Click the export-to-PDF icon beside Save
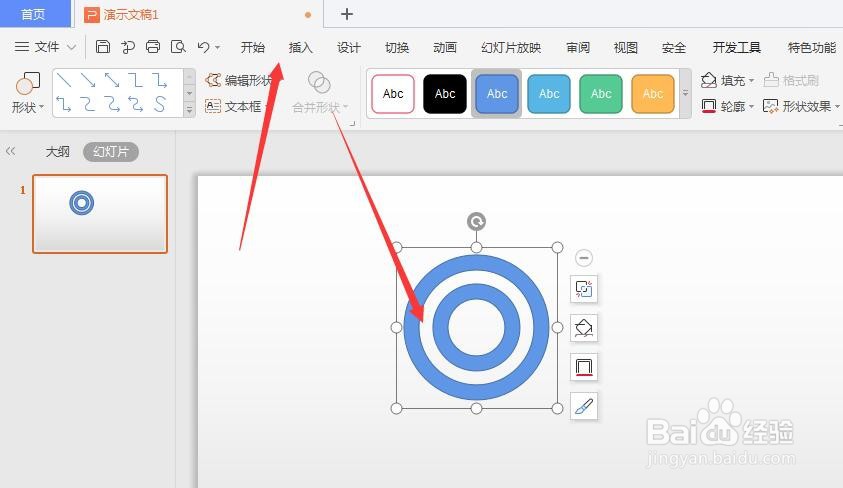The width and height of the screenshot is (843, 488). click(128, 47)
